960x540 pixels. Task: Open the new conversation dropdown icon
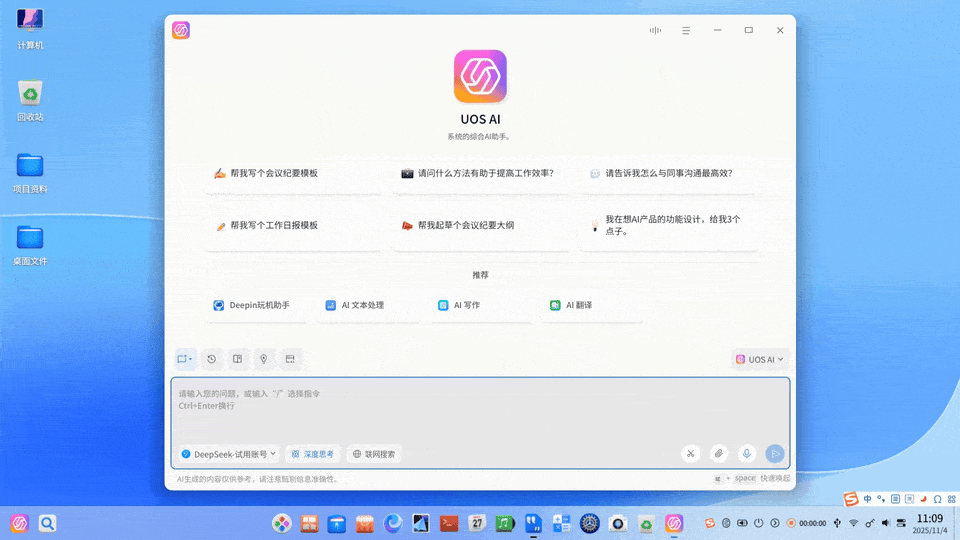pos(185,359)
